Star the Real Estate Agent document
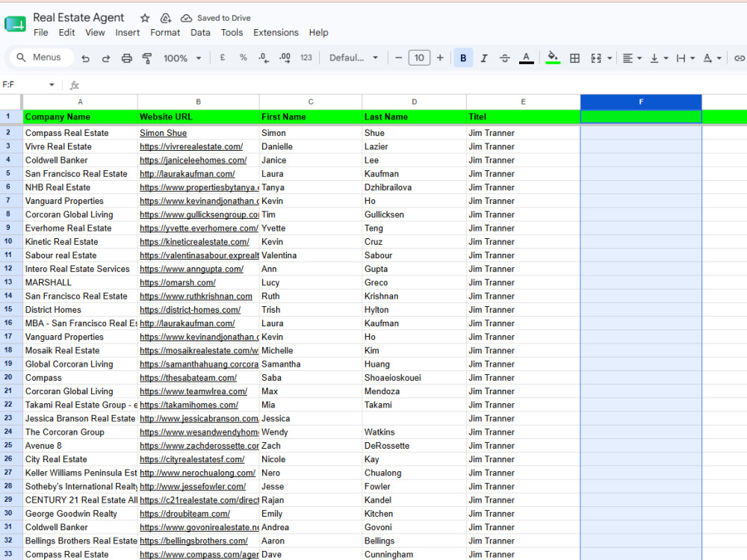This screenshot has width=747, height=560. [145, 18]
